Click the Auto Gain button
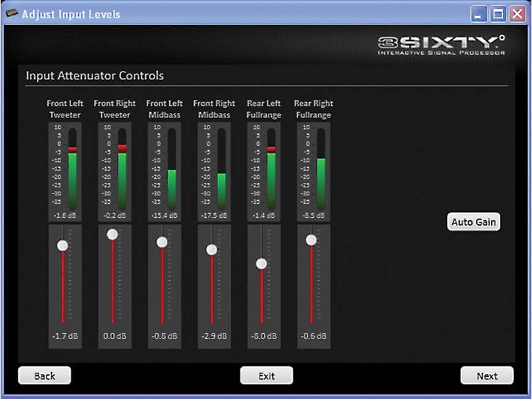532x399 pixels. tap(473, 222)
